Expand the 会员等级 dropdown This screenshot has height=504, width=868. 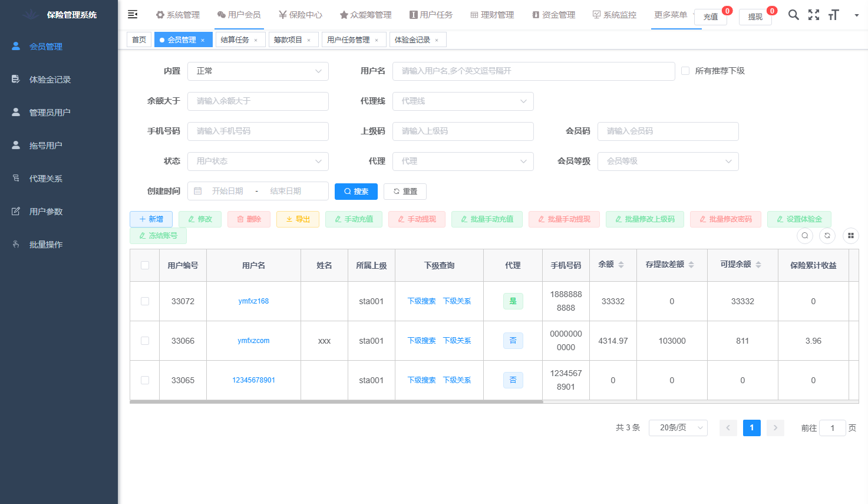tap(668, 162)
